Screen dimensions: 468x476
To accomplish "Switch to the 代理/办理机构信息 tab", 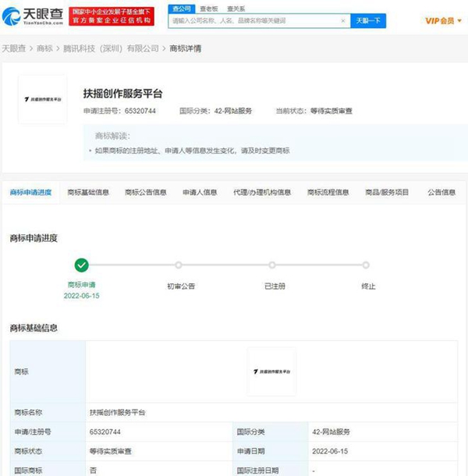I will 262,192.
